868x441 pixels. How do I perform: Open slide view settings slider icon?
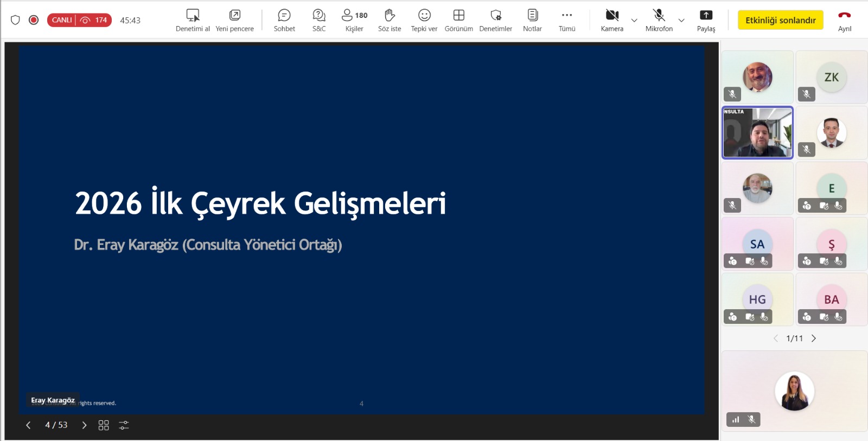pos(124,425)
